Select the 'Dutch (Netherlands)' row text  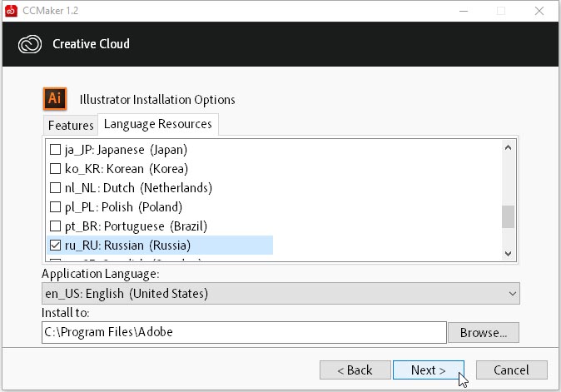pos(138,188)
